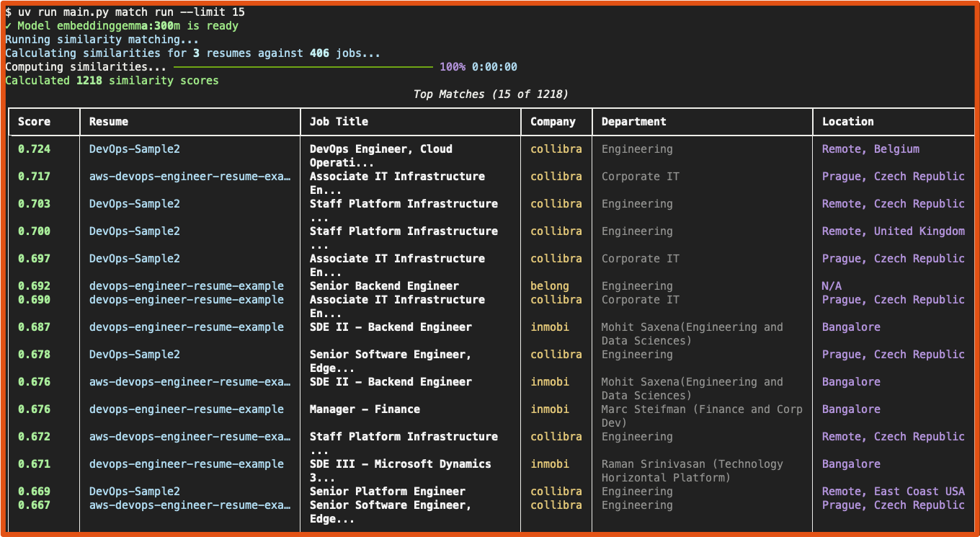Select the 0.687 score value
This screenshot has width=980, height=537.
[34, 327]
